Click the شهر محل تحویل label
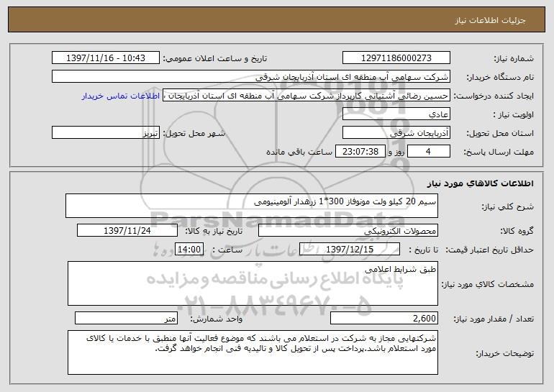Image resolution: width=554 pixels, height=392 pixels. click(194, 134)
